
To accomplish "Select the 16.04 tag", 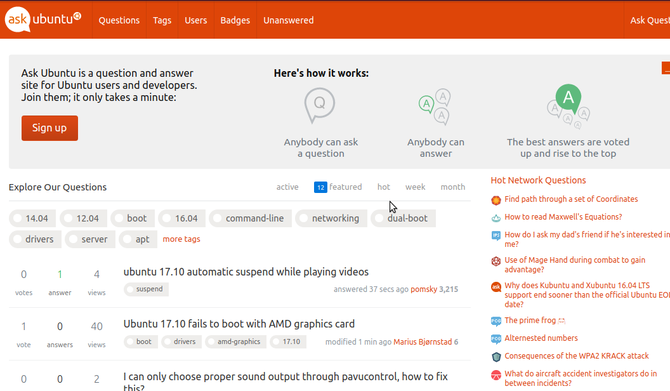I will tap(182, 218).
